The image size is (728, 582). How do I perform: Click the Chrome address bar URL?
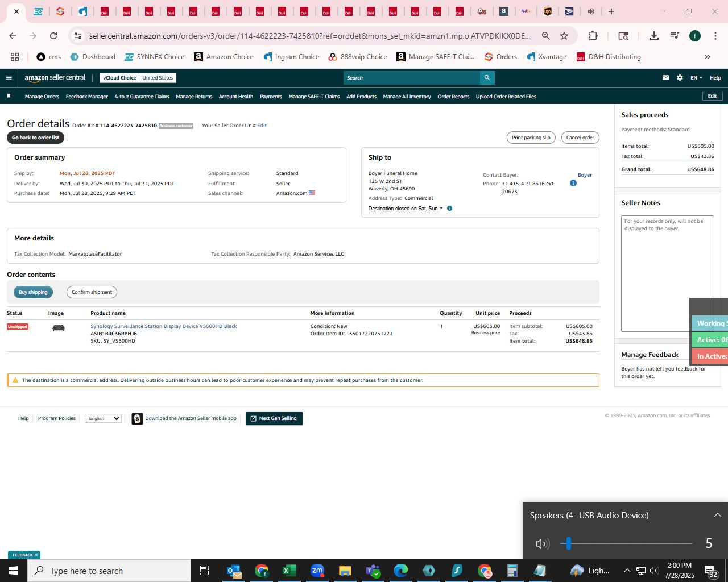[x=310, y=36]
